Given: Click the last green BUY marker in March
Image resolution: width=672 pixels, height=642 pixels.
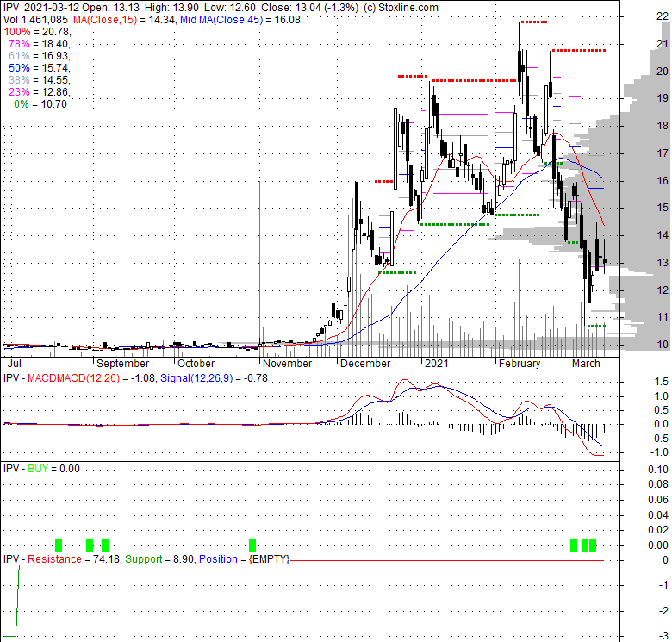Looking at the screenshot, I should click(593, 545).
